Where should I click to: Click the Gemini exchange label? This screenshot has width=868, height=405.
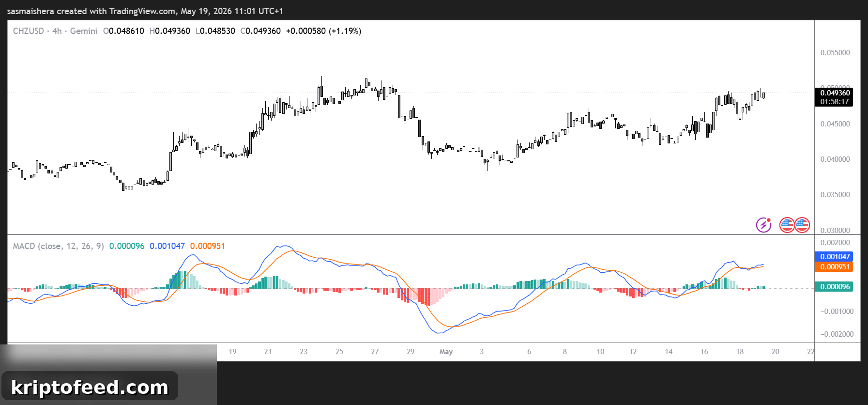coord(84,31)
